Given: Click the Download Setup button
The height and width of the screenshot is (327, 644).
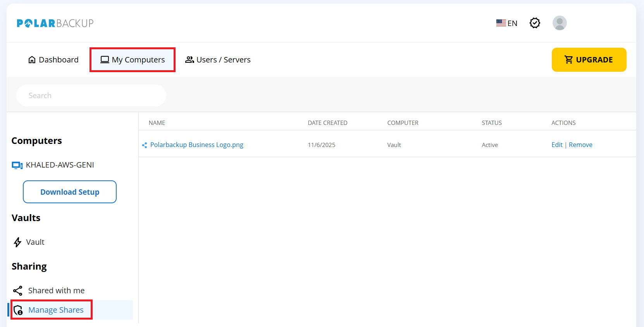Looking at the screenshot, I should point(70,192).
